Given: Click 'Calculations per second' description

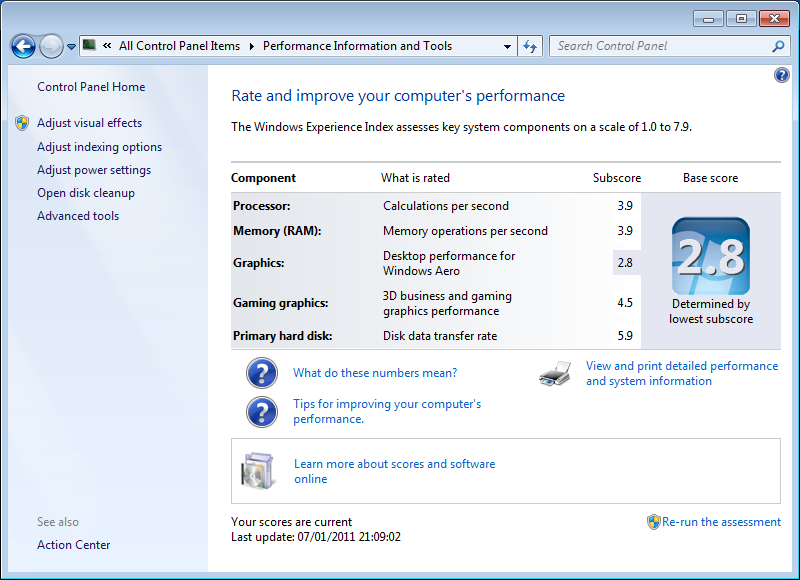Looking at the screenshot, I should [446, 206].
